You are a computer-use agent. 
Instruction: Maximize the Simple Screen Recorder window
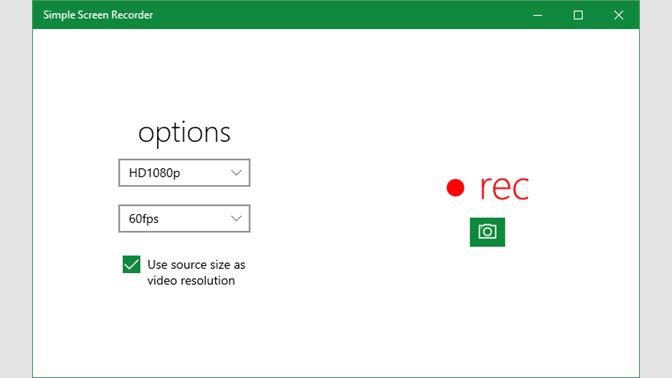coord(578,15)
